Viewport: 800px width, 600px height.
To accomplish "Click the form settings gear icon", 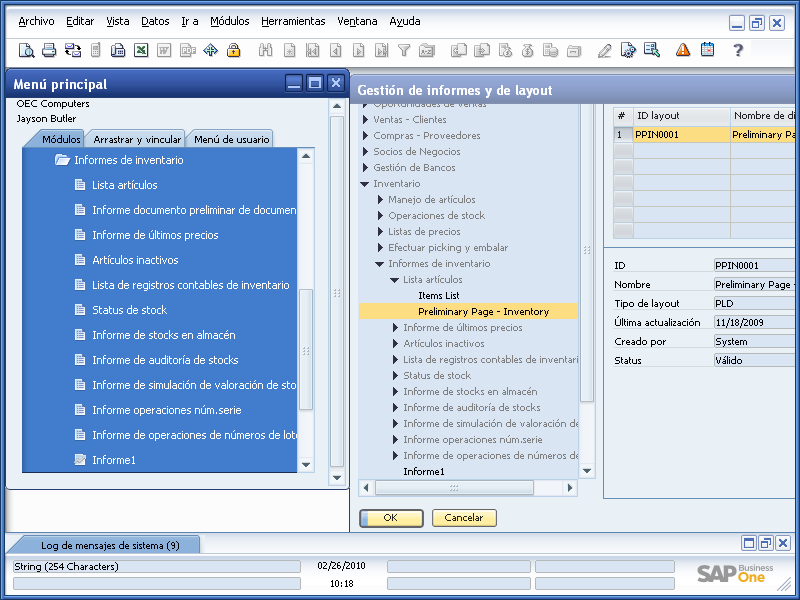I will (628, 49).
